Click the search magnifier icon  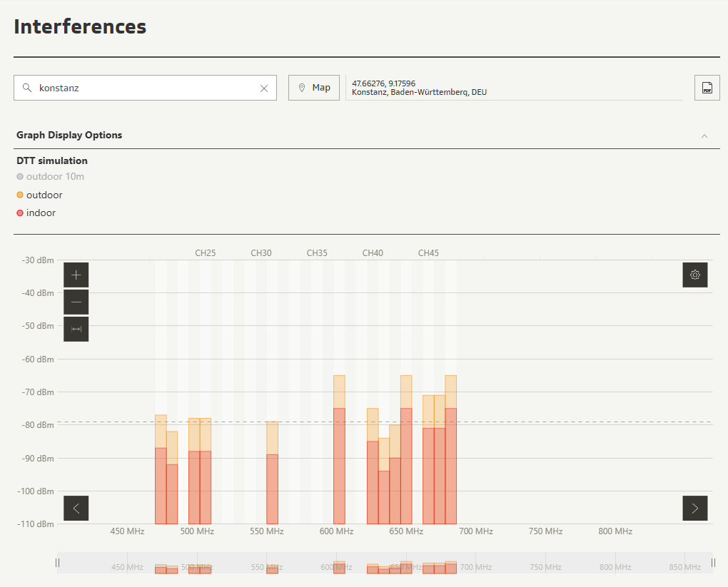[x=27, y=88]
